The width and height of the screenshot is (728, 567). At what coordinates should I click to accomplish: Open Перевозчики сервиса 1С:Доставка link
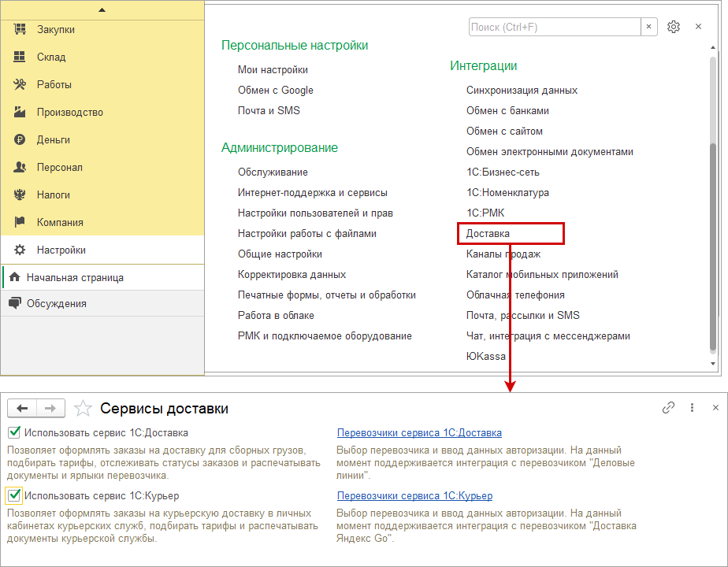click(x=419, y=432)
